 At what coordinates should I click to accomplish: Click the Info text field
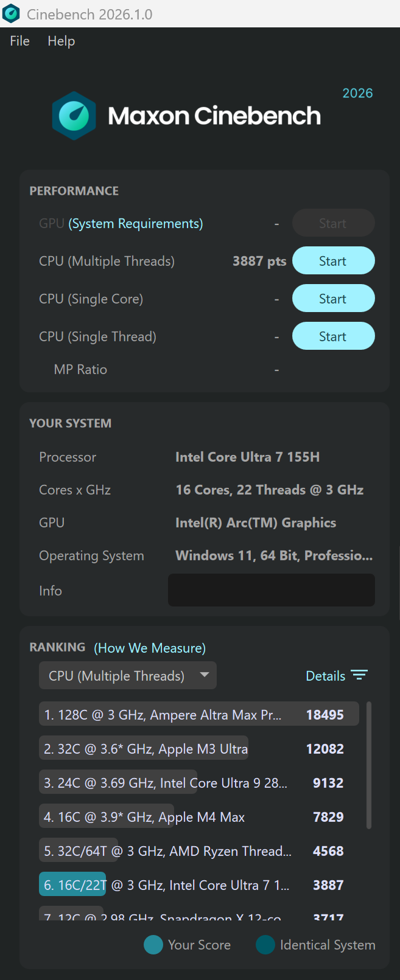tap(271, 590)
